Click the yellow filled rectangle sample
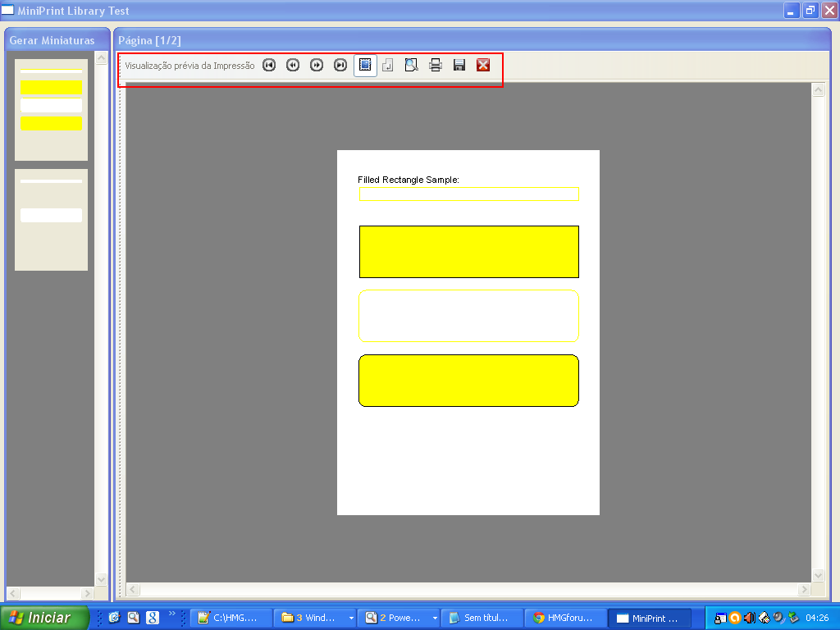 click(468, 251)
